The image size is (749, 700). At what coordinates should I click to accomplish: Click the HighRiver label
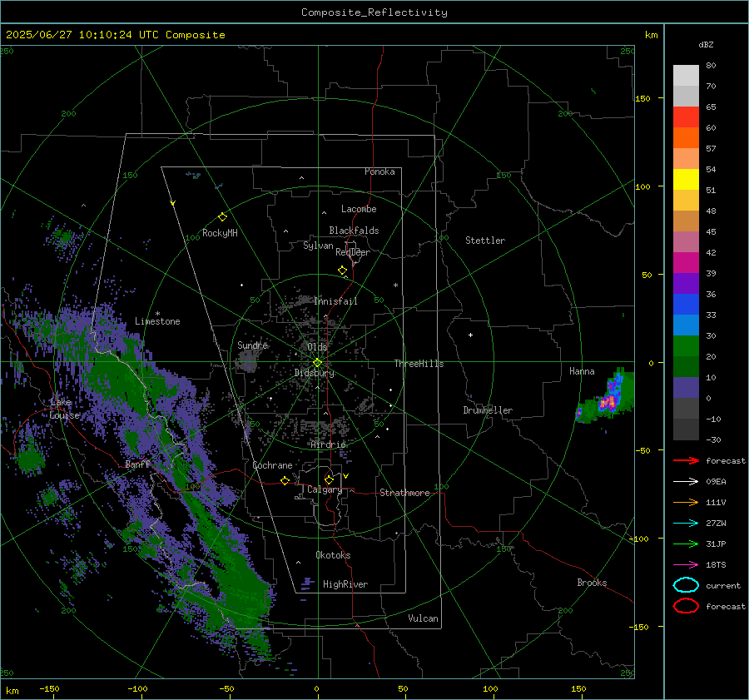point(345,584)
